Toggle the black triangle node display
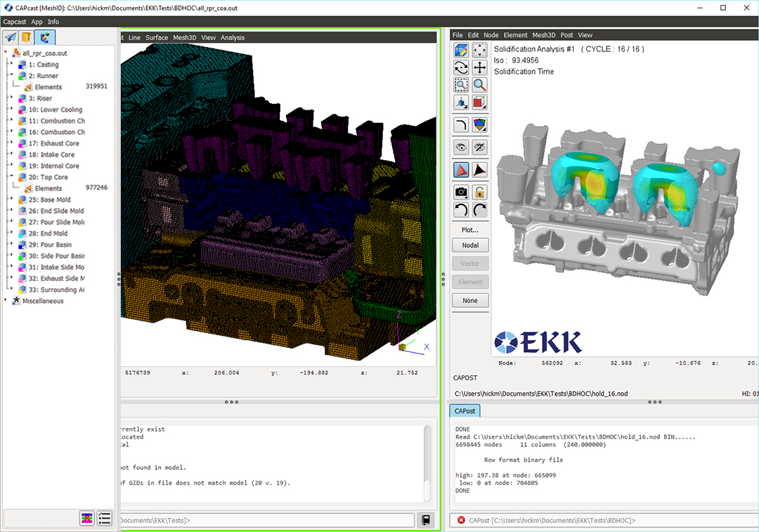Image resolution: width=759 pixels, height=532 pixels. pyautogui.click(x=480, y=170)
